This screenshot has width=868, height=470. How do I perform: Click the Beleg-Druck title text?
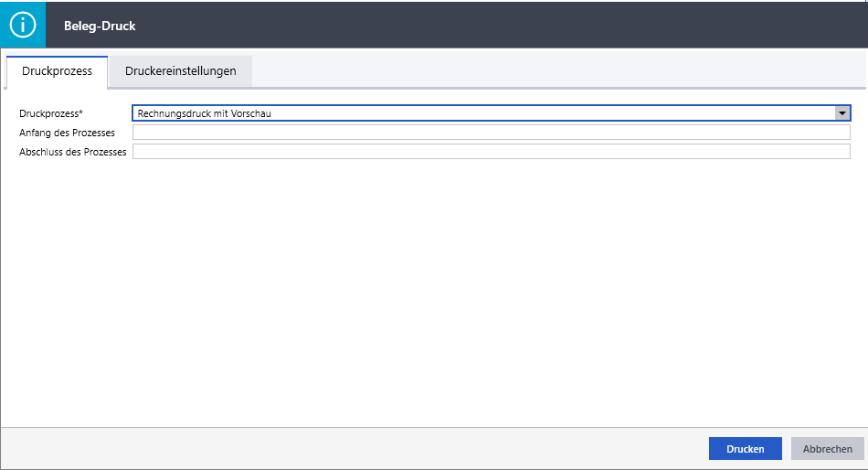pyautogui.click(x=100, y=26)
